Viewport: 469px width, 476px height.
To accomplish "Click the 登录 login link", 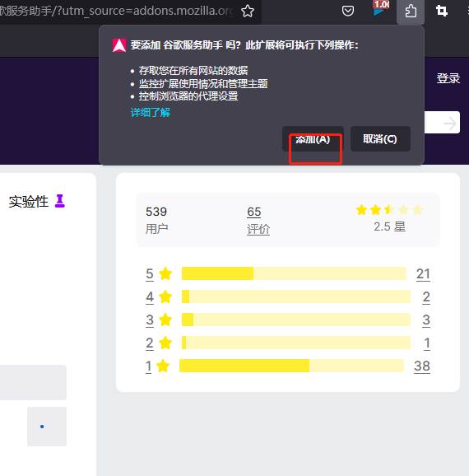I will click(x=448, y=78).
